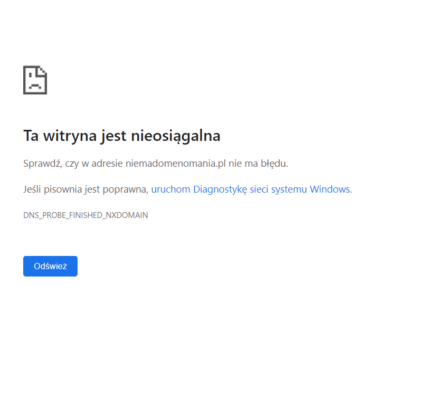The height and width of the screenshot is (400, 428).
Task: Open the uruchom Diagnostykę sieci systemu Windows link
Action: tap(251, 189)
